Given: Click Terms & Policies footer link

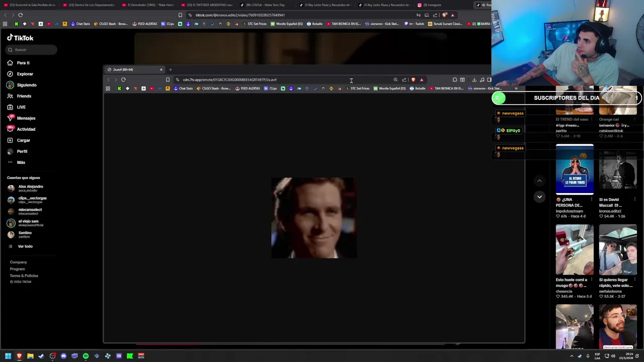Looking at the screenshot, I should [24, 276].
